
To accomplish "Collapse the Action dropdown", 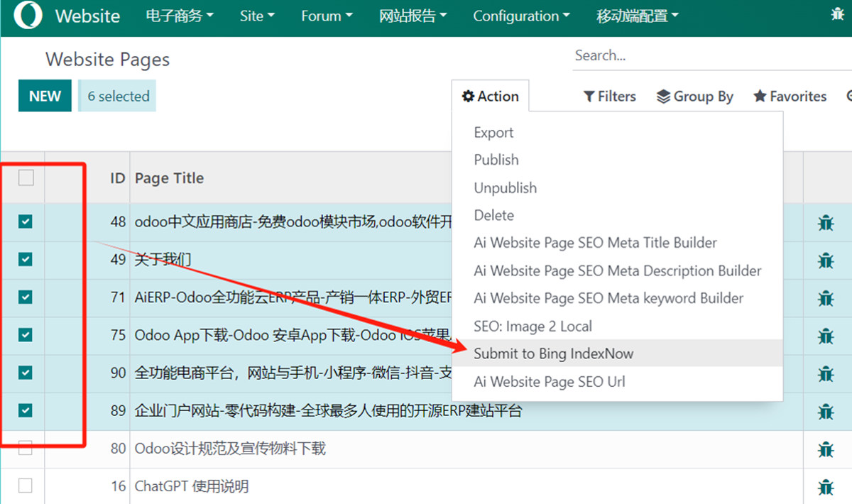I will click(x=490, y=96).
